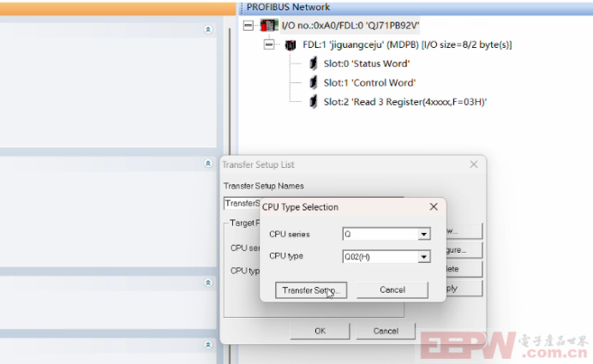Click Slot:0 Status Word module icon

[313, 63]
